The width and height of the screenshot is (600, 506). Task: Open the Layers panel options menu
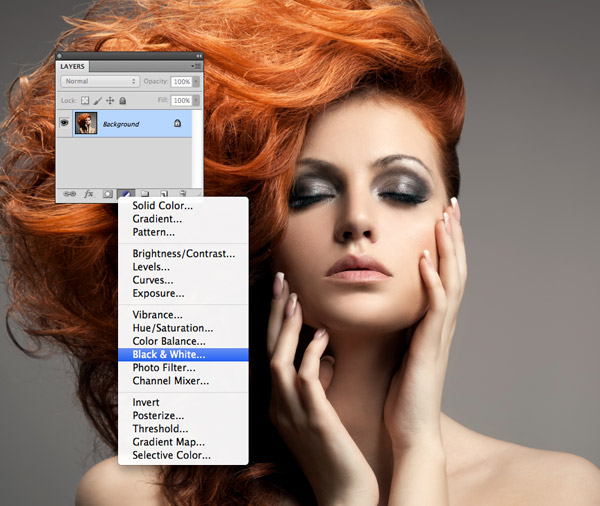[x=196, y=66]
